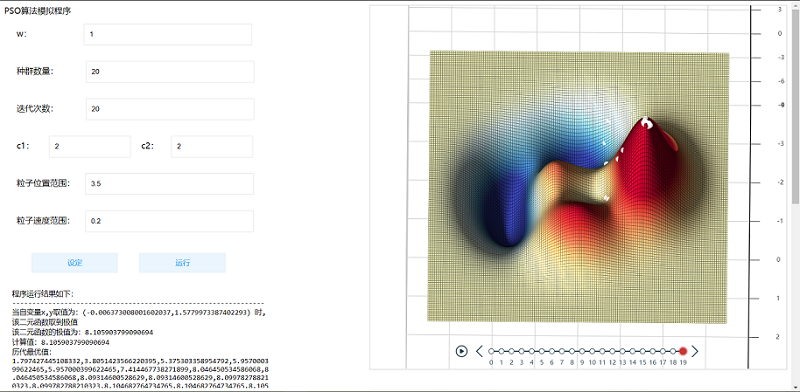Play the iteration timeline animation
800x392 pixels.
(461, 351)
